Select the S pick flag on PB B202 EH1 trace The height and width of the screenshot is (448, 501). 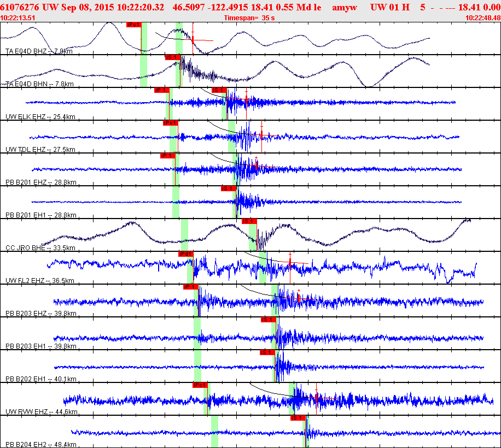pyautogui.click(x=267, y=352)
